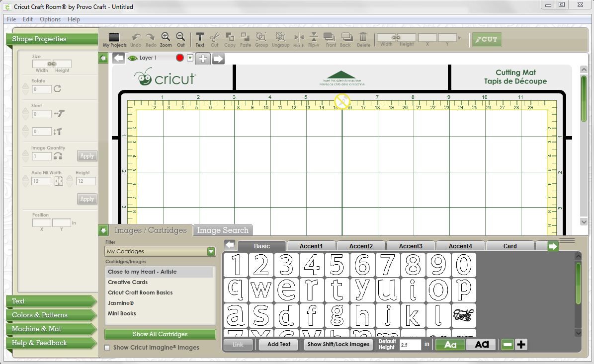Open the My Cartridges filter dropdown
594x364 pixels.
pos(211,251)
